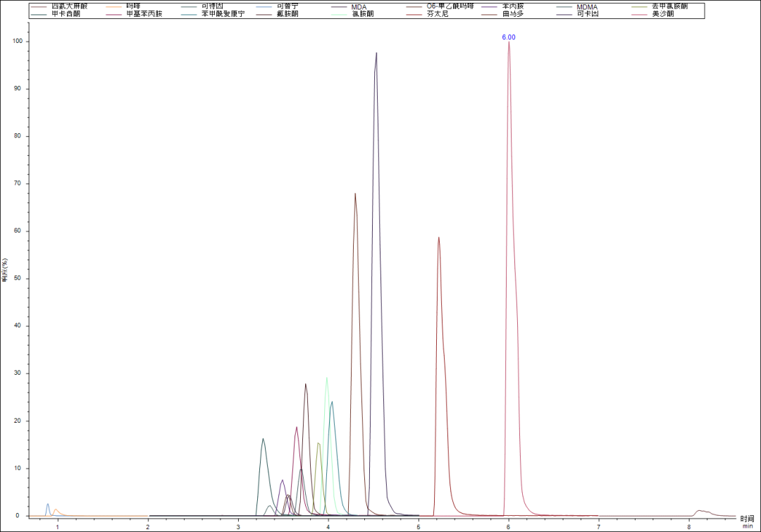
Task: Click the 去甲氯胺酮 legend entry
Action: [660, 6]
